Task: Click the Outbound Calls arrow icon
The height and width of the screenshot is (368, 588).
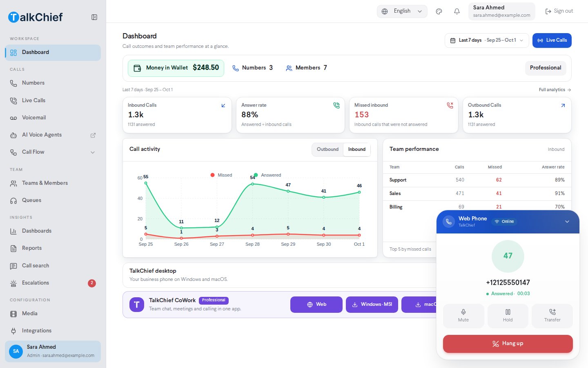Action: (563, 105)
